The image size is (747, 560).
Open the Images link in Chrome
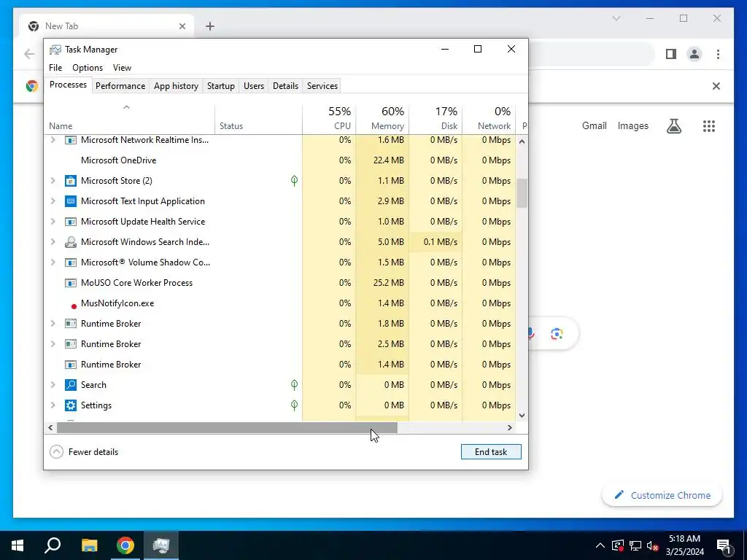pyautogui.click(x=632, y=125)
